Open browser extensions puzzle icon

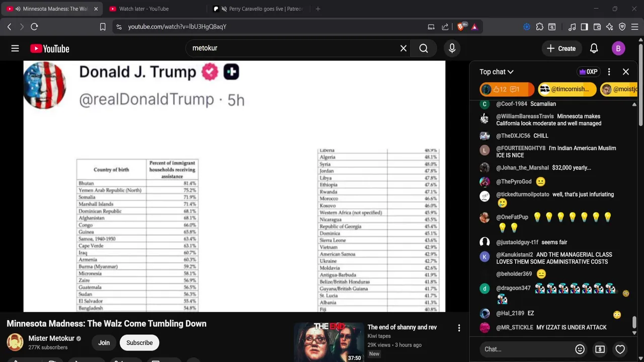[539, 27]
